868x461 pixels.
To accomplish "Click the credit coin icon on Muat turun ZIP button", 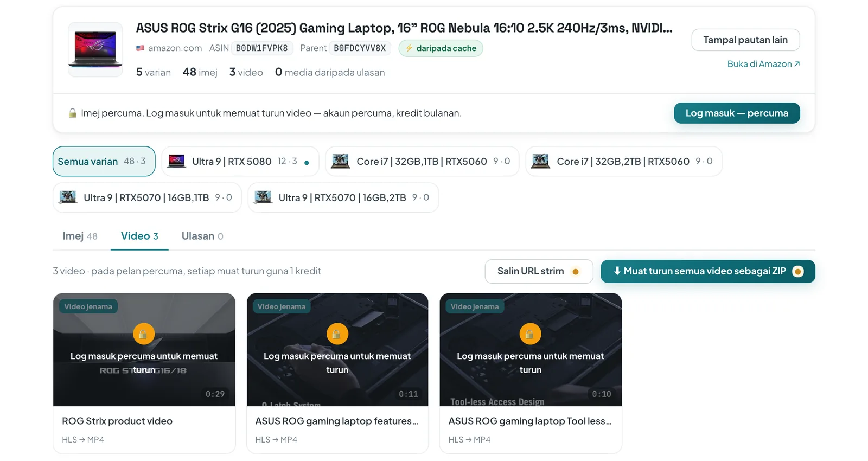I will (798, 271).
